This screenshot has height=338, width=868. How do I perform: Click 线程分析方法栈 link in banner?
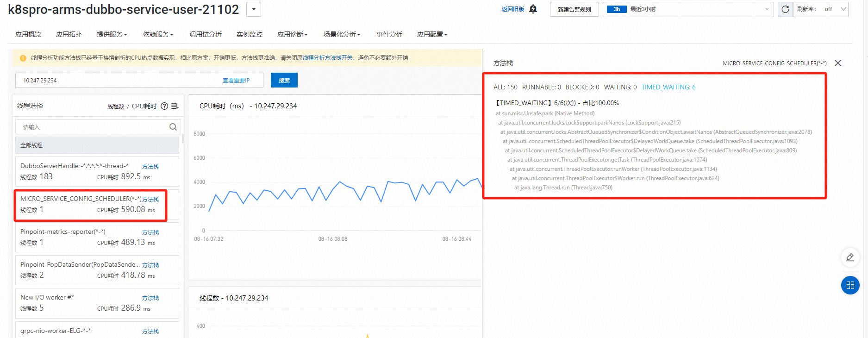(x=328, y=58)
